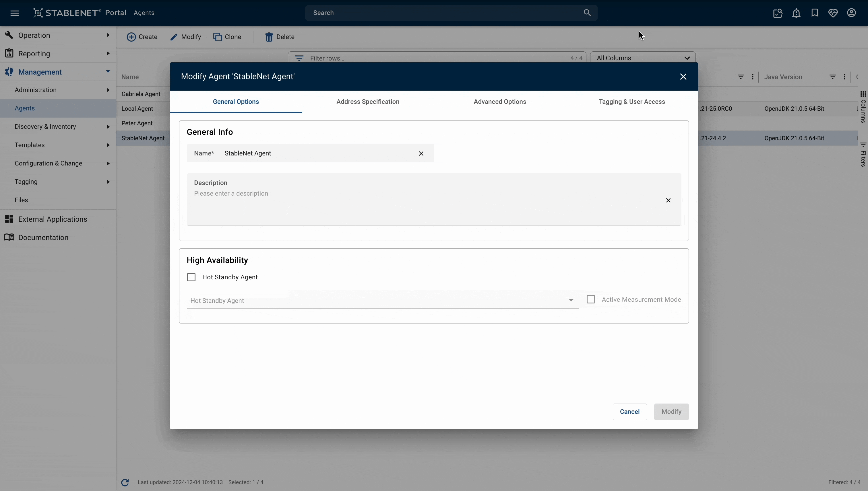This screenshot has height=491, width=868.
Task: Click the Operation wrench icon
Action: pyautogui.click(x=9, y=35)
